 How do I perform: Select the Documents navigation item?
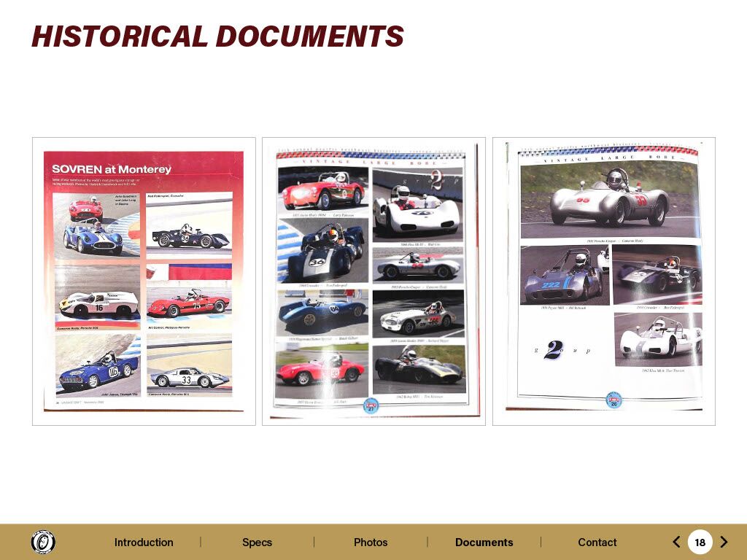484,542
